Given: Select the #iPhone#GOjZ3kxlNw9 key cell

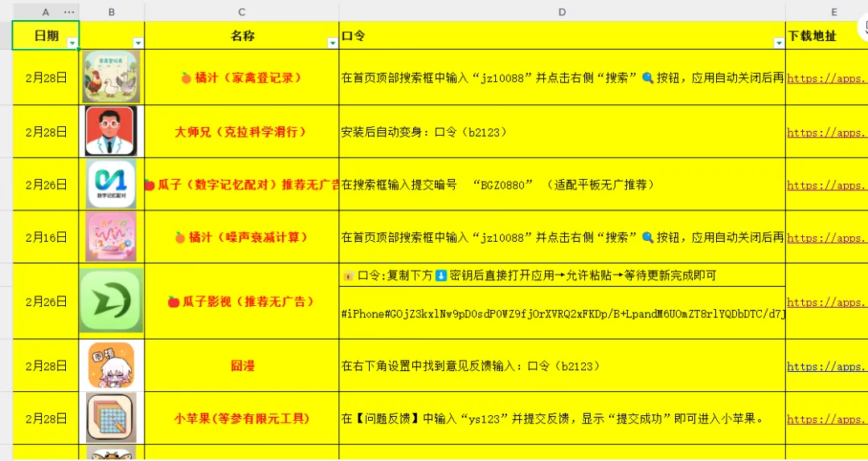Looking at the screenshot, I should click(562, 312).
